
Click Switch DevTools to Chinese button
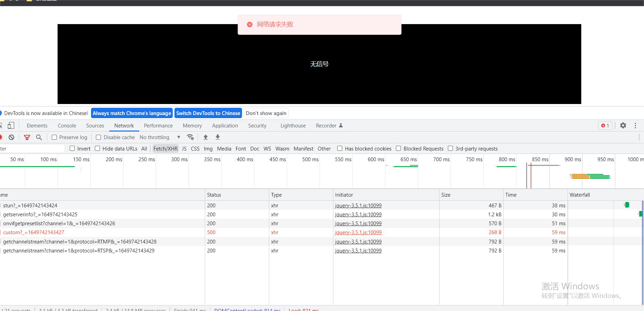point(208,113)
